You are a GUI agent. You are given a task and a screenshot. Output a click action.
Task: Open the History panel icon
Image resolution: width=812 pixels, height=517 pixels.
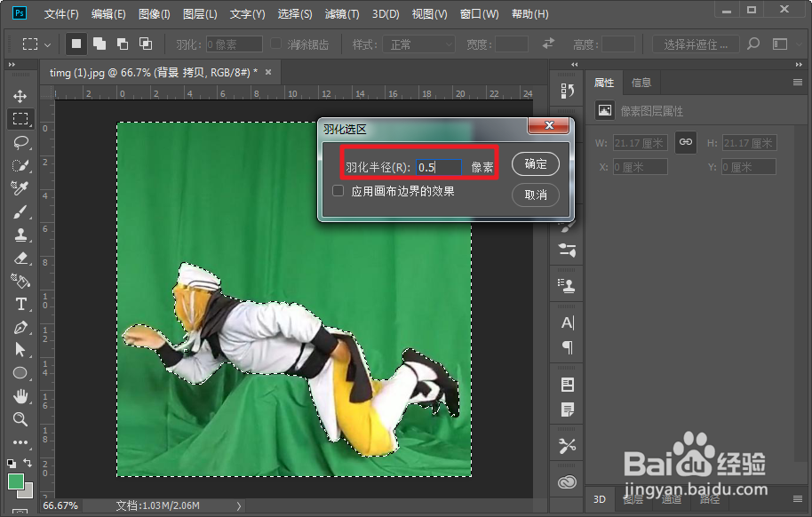coord(567,91)
